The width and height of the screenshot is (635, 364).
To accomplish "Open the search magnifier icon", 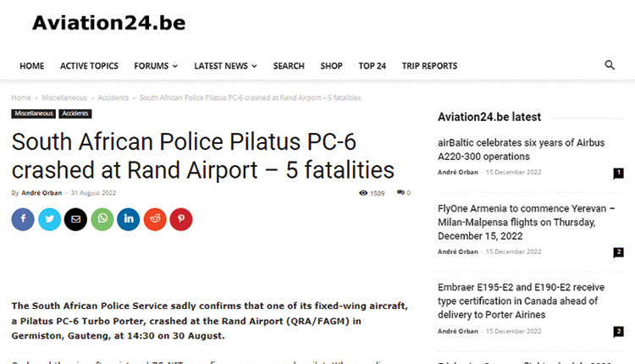I will tap(610, 65).
